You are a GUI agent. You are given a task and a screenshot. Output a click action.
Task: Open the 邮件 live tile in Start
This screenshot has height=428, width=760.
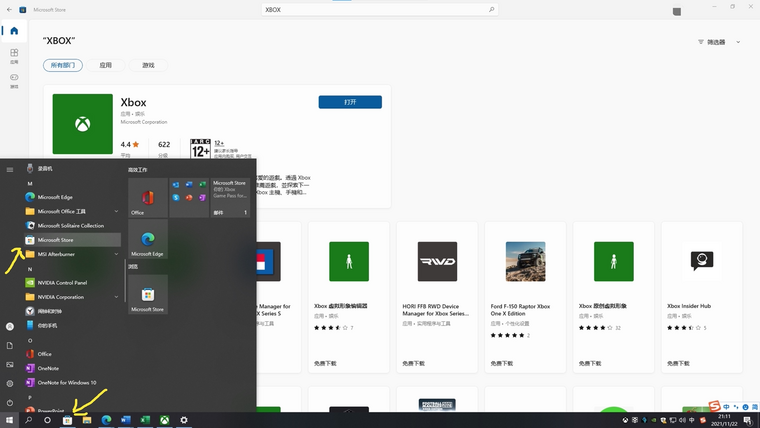pos(230,197)
